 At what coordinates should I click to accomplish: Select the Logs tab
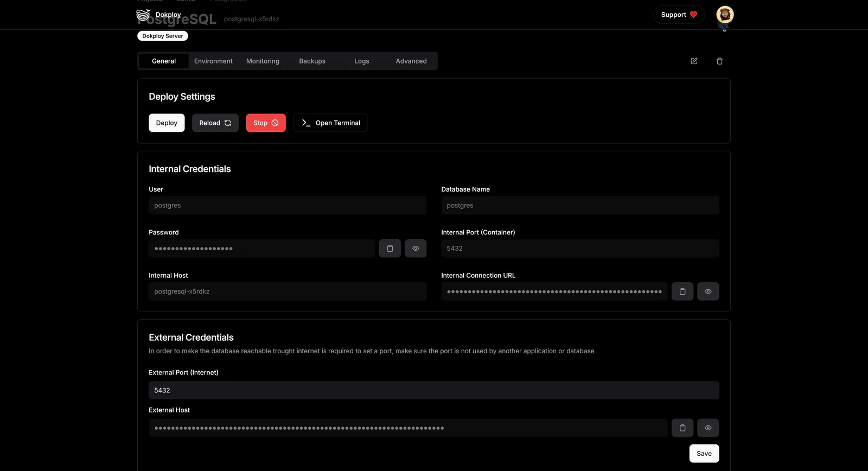point(361,61)
